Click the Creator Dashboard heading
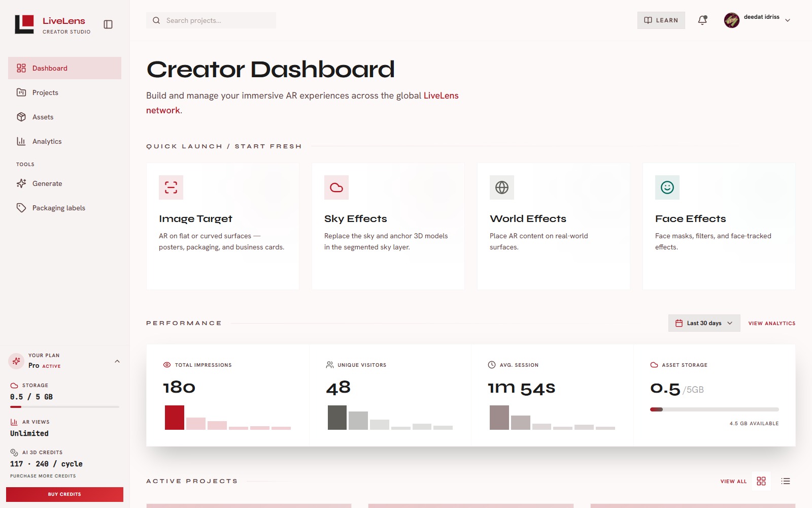 click(x=270, y=70)
